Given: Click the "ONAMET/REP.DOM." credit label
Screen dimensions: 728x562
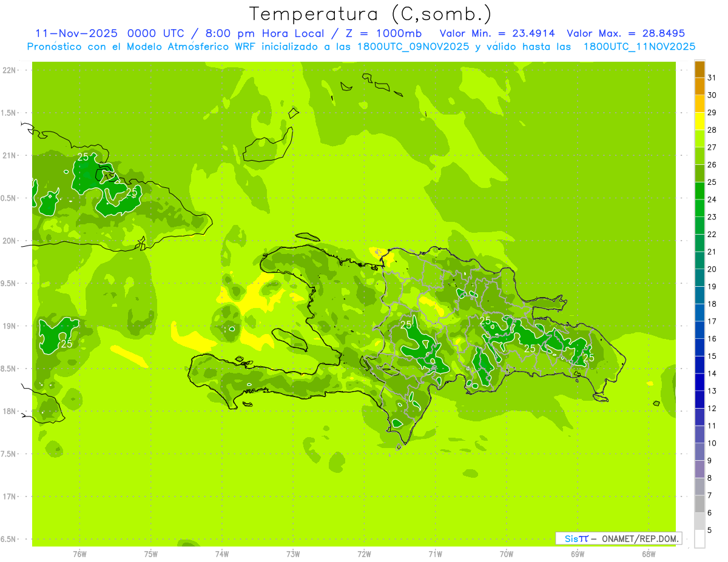Looking at the screenshot, I should [640, 538].
